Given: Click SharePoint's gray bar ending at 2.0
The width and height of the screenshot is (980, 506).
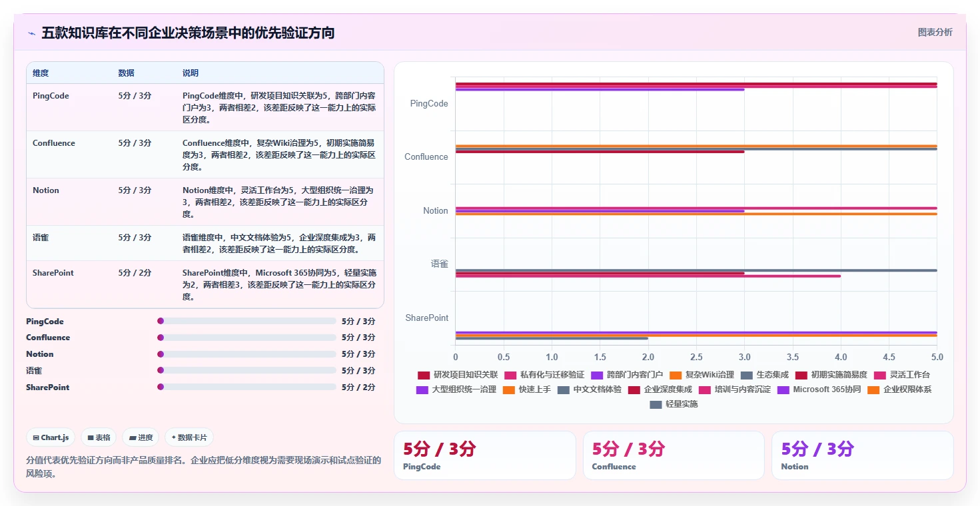Looking at the screenshot, I should pos(552,338).
